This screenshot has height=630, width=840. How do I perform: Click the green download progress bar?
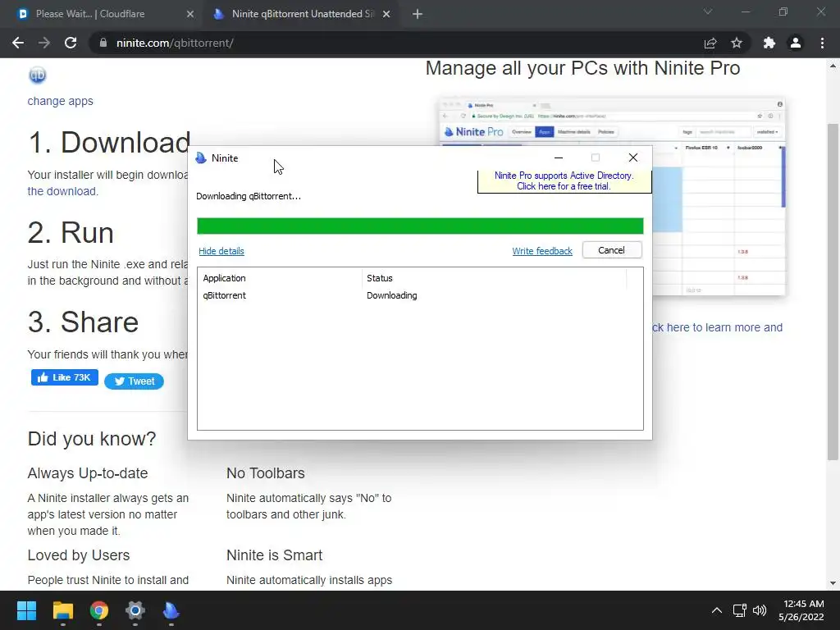pos(420,226)
